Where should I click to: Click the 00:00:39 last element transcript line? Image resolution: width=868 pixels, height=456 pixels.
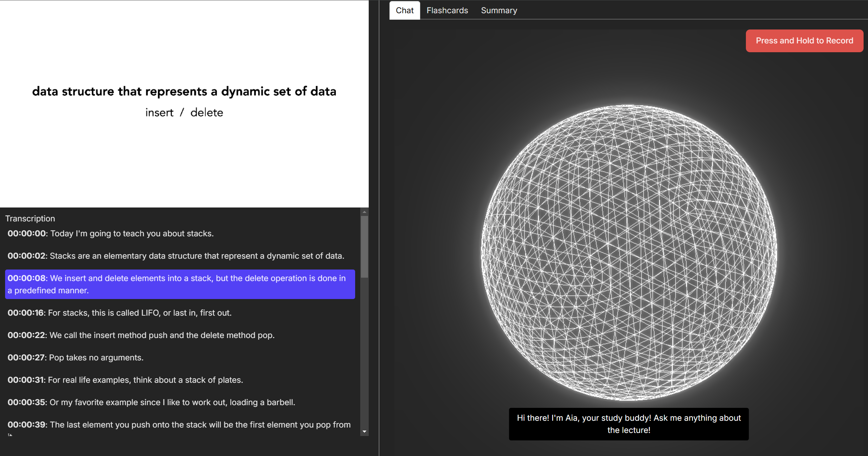coord(179,425)
